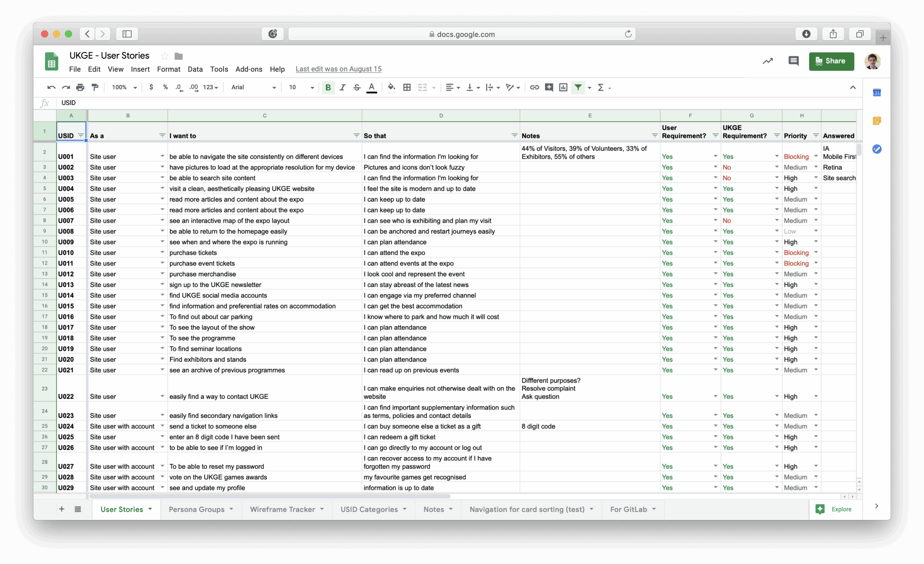Click the insert chart icon
Image resolution: width=924 pixels, height=564 pixels.
[x=563, y=87]
